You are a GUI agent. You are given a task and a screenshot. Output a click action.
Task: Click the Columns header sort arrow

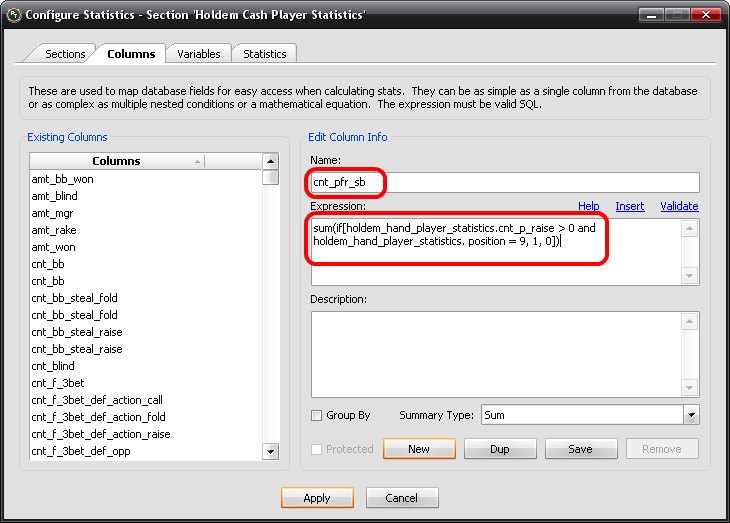pos(198,161)
